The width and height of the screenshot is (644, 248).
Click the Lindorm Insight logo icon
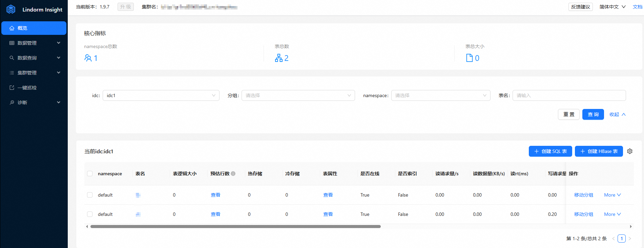11,9
